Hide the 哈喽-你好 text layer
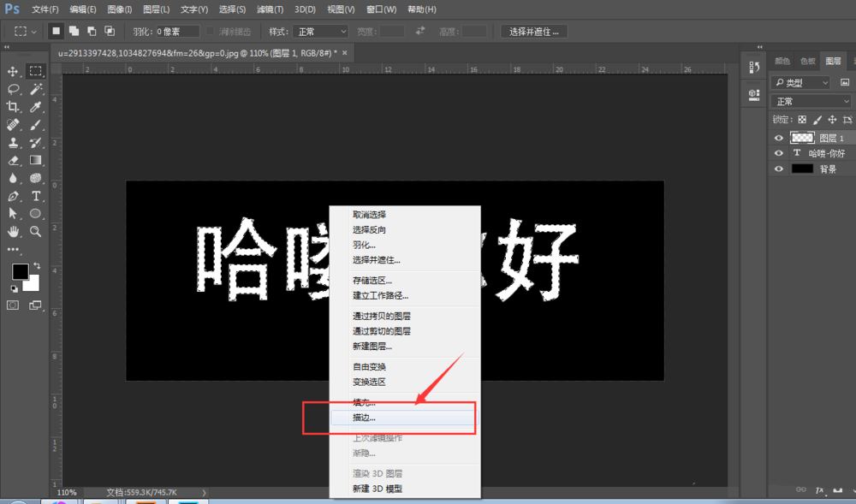Viewport: 856px width, 504px height. 779,153
